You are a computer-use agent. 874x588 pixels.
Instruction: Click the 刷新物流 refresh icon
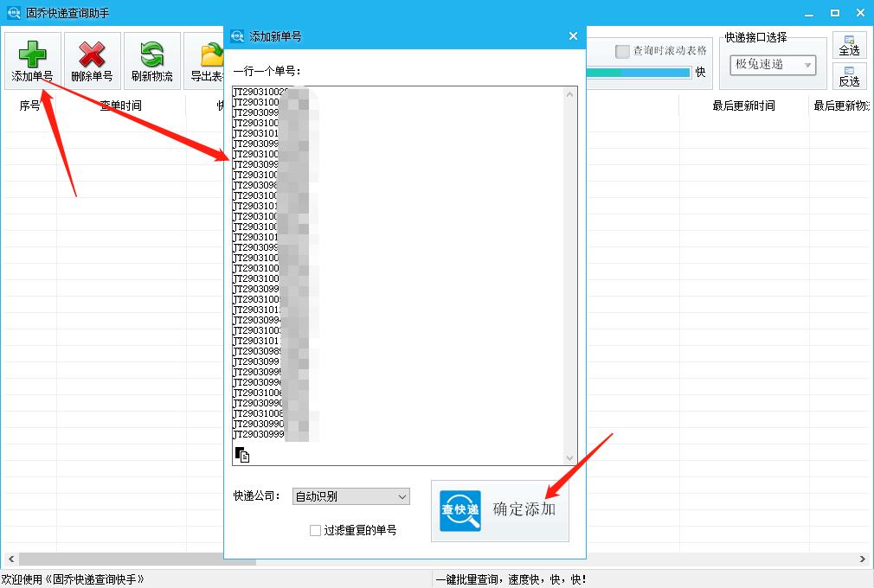point(151,54)
